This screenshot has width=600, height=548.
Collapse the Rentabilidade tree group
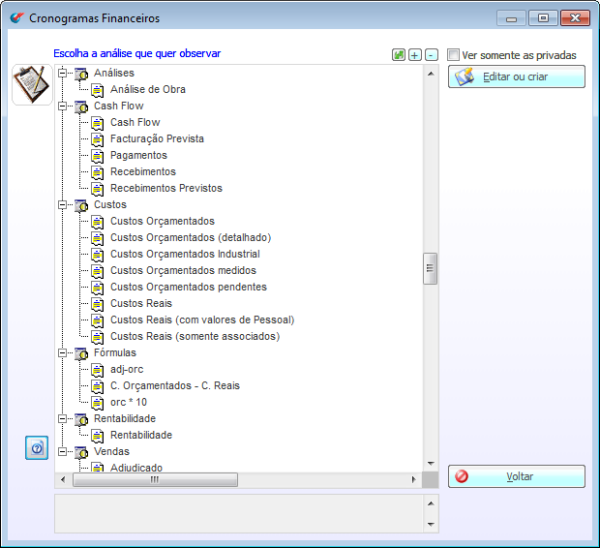(x=62, y=419)
